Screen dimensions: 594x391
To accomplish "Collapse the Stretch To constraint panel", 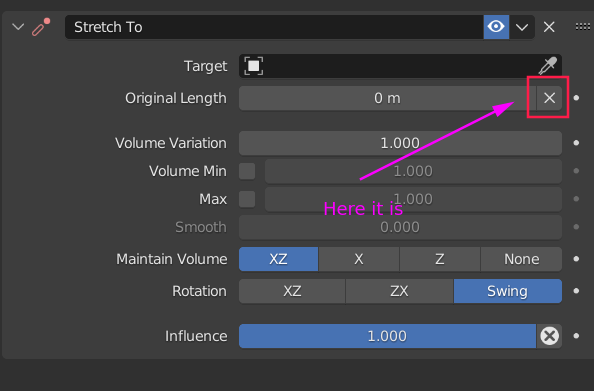I will (18, 27).
